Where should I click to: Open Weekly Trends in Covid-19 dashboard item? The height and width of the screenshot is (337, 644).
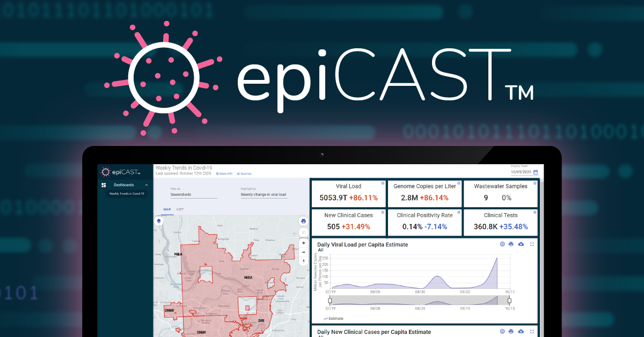click(x=127, y=194)
